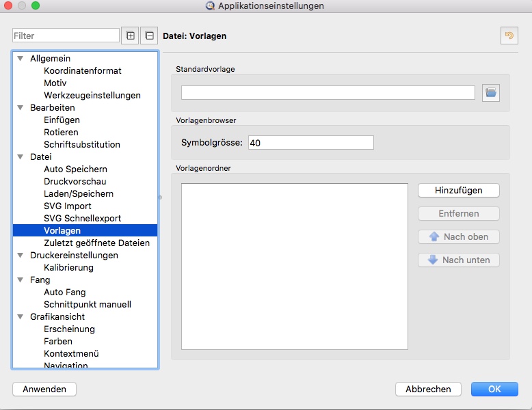Focus the Standardvorlage path field
The width and height of the screenshot is (532, 410).
(x=328, y=93)
